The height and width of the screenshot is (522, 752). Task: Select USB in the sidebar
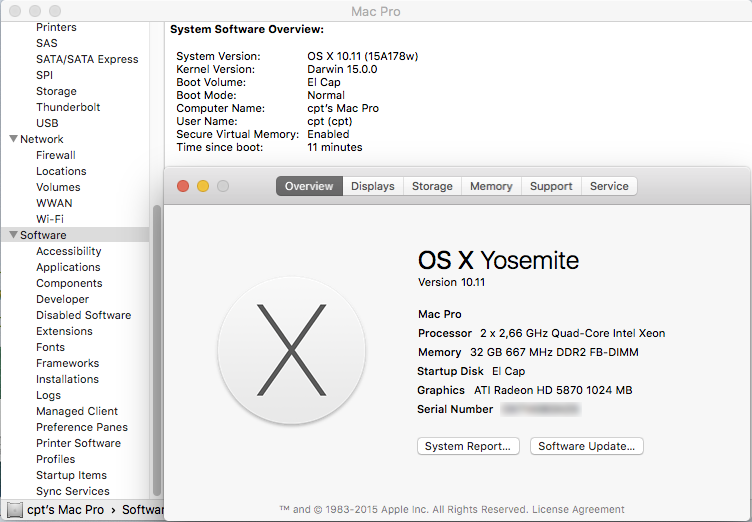47,123
